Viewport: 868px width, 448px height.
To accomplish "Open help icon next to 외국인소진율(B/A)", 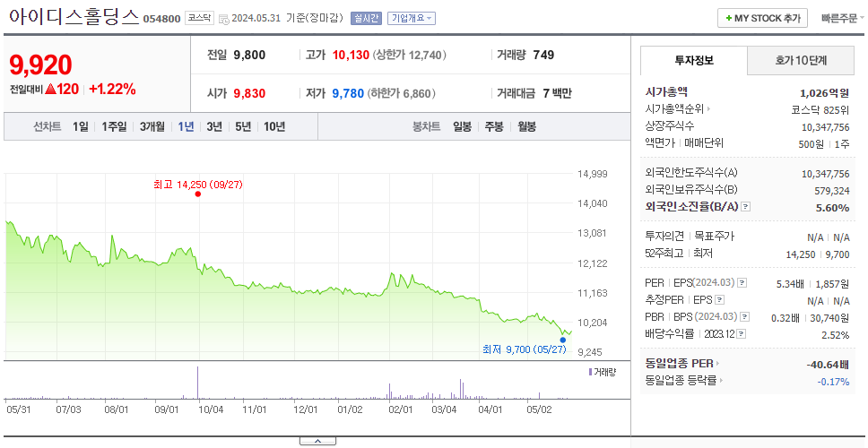I will 746,207.
